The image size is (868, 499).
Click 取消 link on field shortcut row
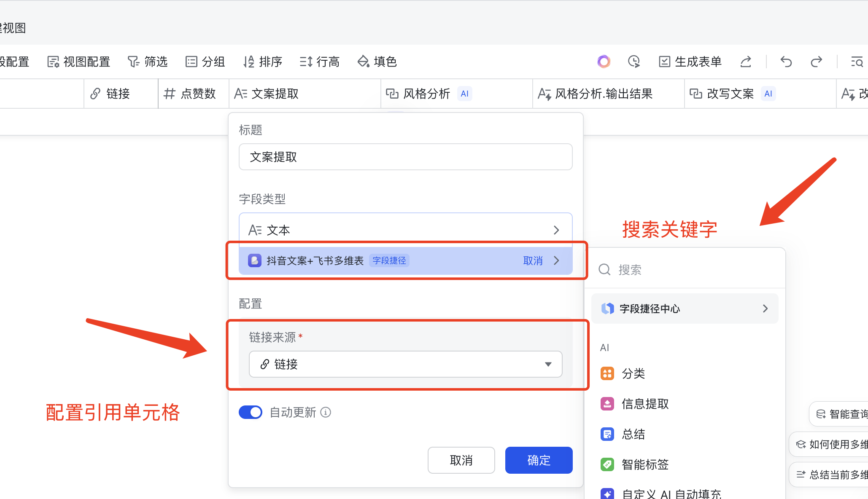point(533,260)
